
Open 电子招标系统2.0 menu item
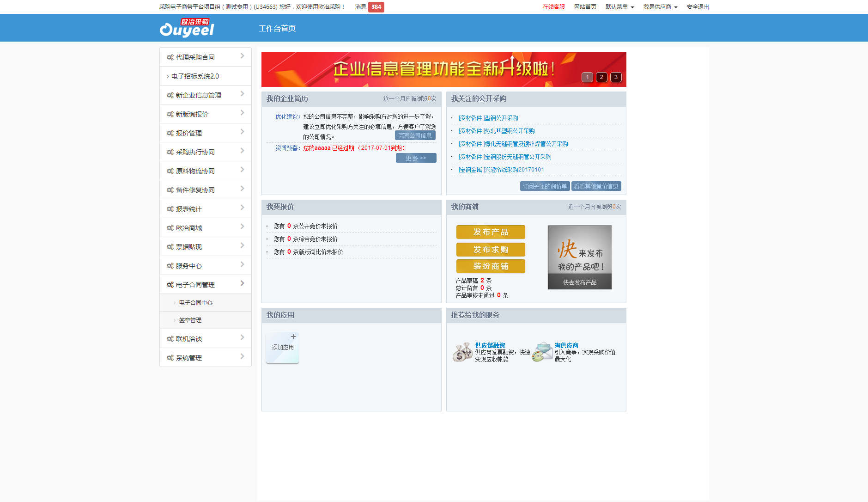[206, 76]
